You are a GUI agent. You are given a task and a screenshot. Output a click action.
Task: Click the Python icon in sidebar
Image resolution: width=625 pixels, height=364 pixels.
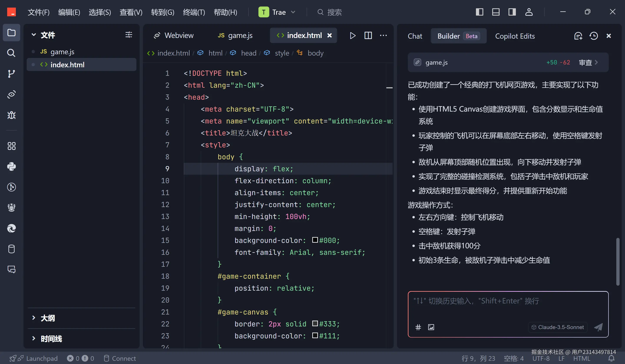click(11, 166)
